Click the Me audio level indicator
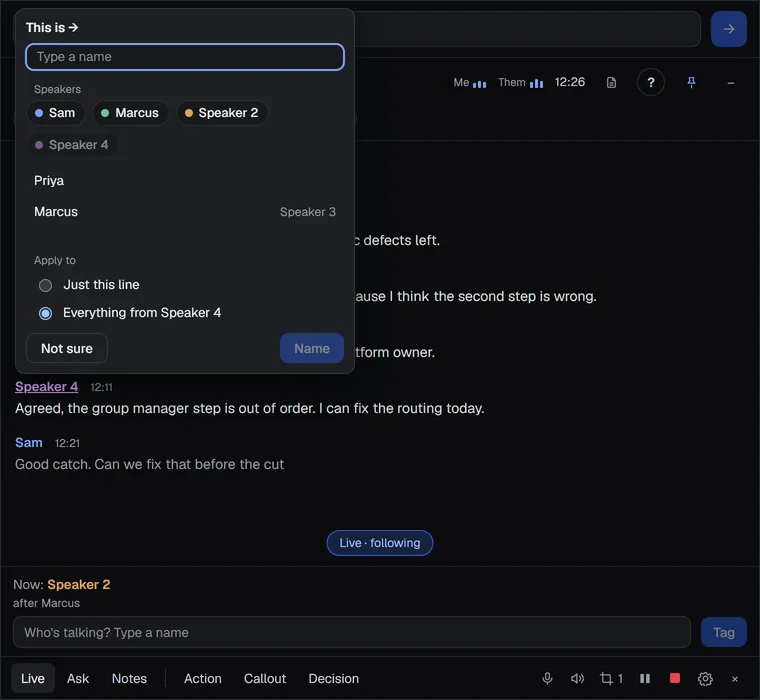 (x=470, y=83)
